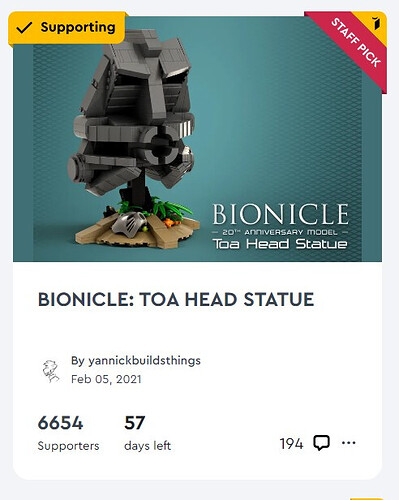
Task: Click the Feb 05, 2021 publish date
Action: (x=106, y=379)
